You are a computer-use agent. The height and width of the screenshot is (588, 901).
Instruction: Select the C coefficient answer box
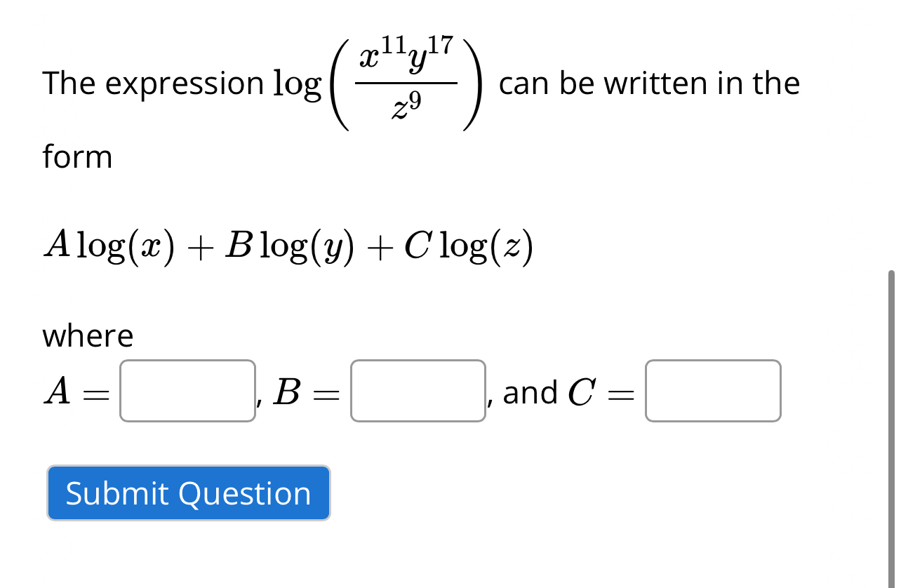pos(713,392)
